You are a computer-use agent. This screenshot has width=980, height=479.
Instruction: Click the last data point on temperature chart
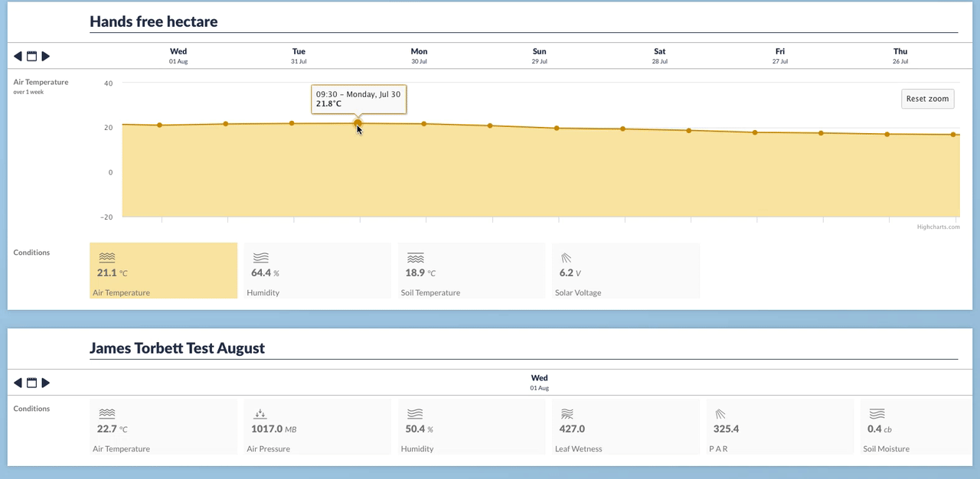coord(953,135)
